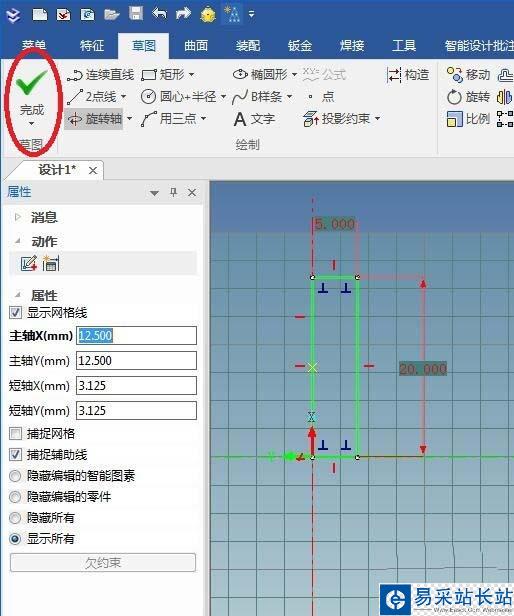This screenshot has height=616, width=514.
Task: Select the 圆心+半径 circle tool
Action: [179, 97]
